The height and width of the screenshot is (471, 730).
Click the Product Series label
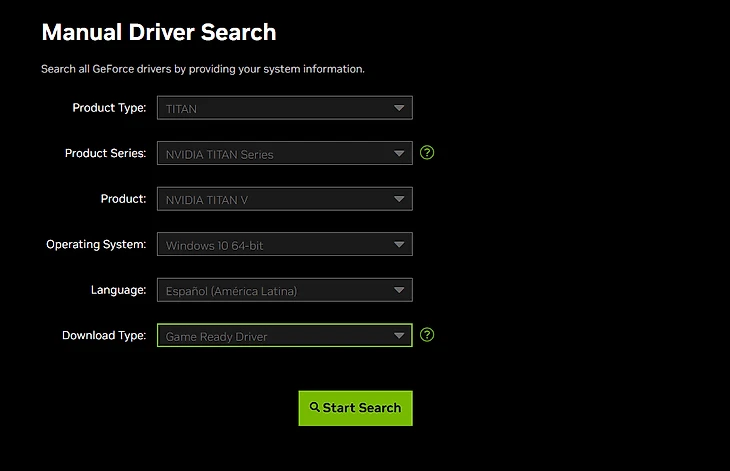click(x=105, y=153)
